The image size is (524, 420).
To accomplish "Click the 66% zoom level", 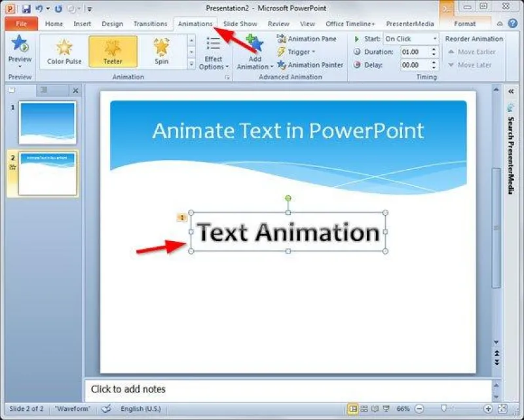I will point(403,409).
